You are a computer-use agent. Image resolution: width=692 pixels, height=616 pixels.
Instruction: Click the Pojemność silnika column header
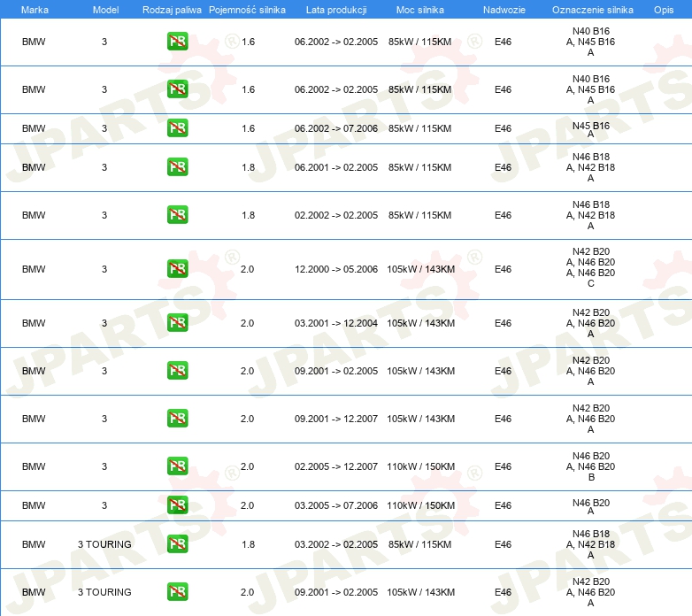[x=247, y=10]
